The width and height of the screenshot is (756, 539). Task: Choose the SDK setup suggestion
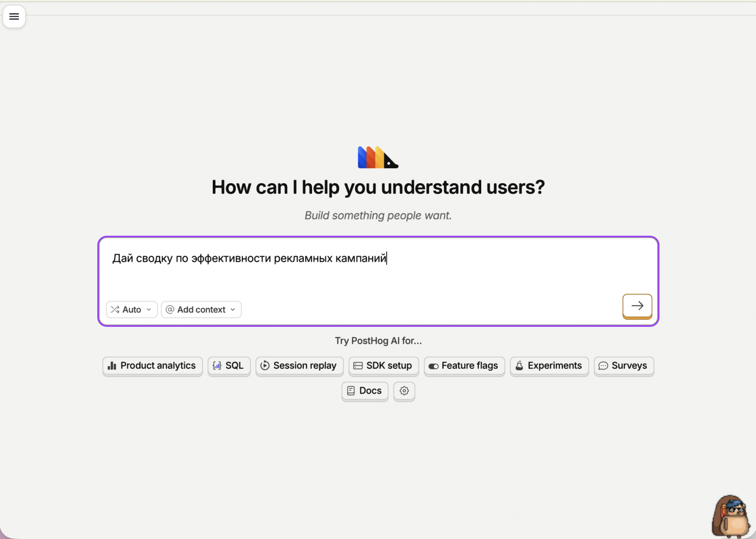pyautogui.click(x=384, y=366)
